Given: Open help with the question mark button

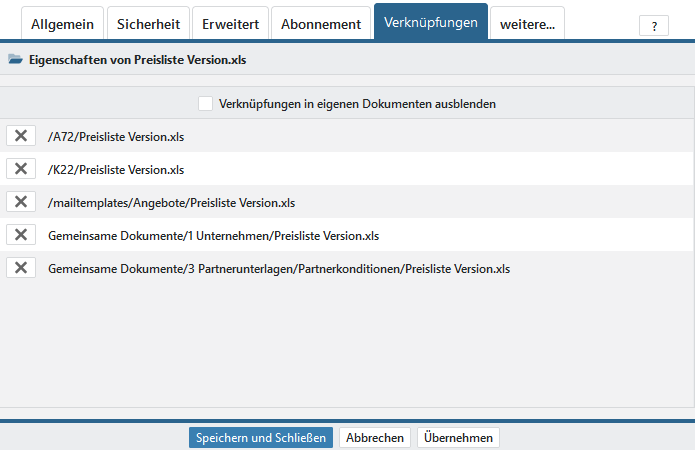Looking at the screenshot, I should (x=653, y=27).
